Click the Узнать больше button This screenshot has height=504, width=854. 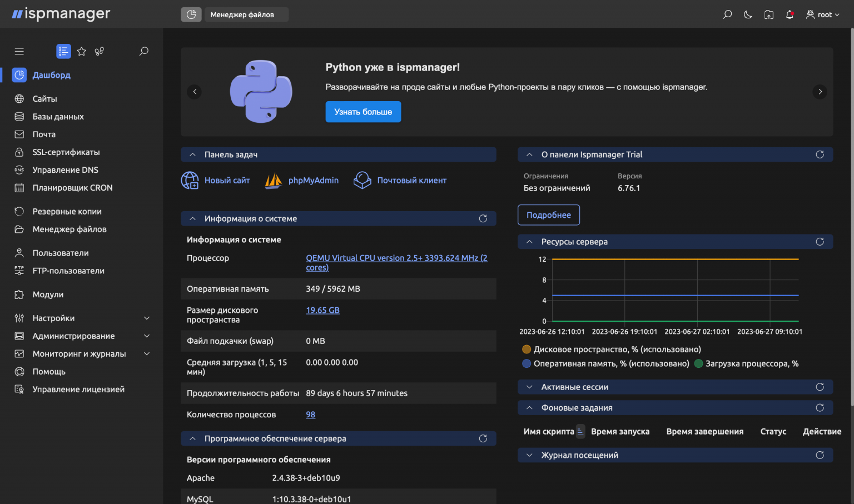pyautogui.click(x=363, y=112)
